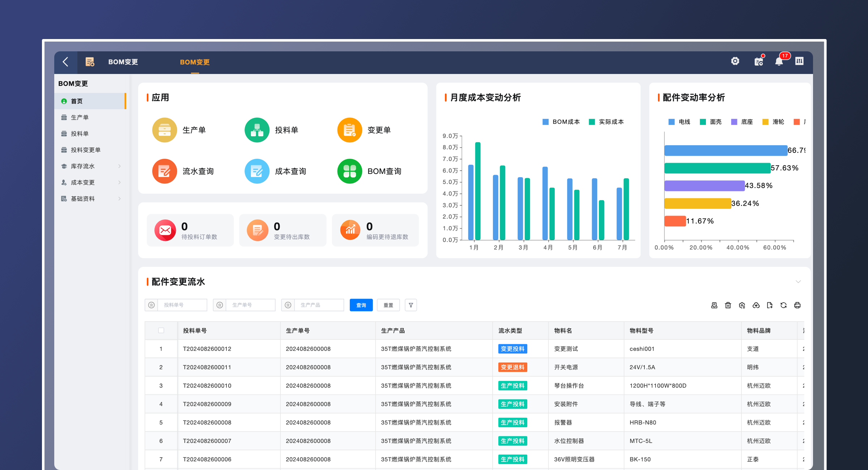Screen dimensions: 868x470
Task: Open notifications bell with 17 badge
Action: pyautogui.click(x=779, y=62)
